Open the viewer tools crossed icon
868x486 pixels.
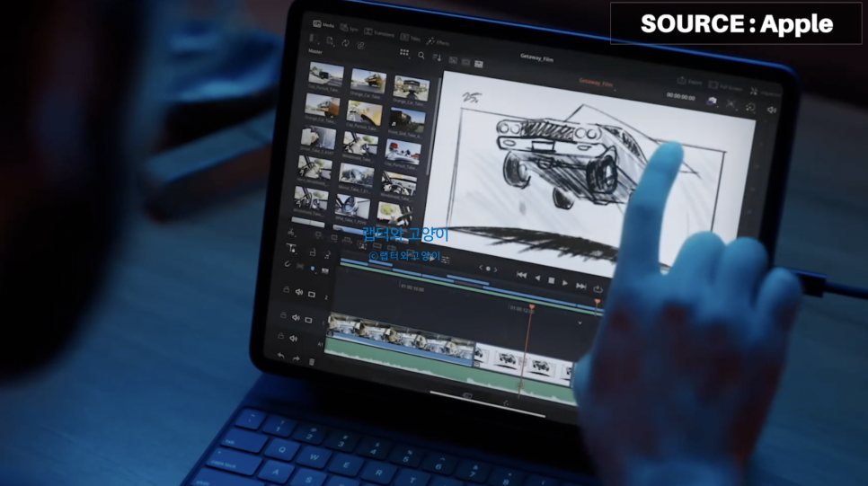731,104
